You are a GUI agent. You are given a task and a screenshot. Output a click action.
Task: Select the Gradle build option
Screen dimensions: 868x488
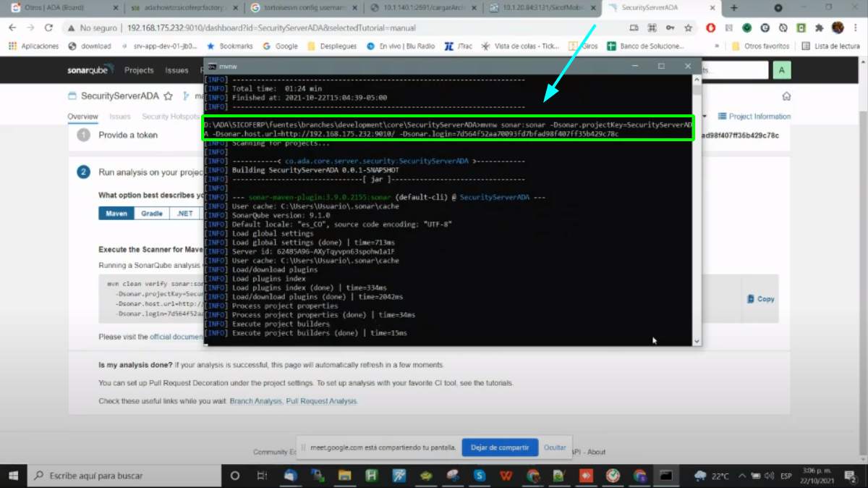[152, 214]
